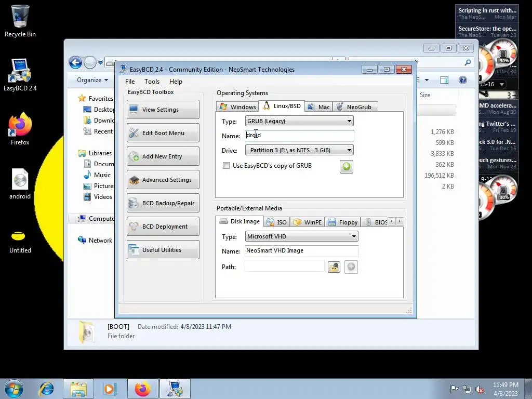Image resolution: width=532 pixels, height=399 pixels.
Task: Open the GRUB (Legacy) type dropdown
Action: click(299, 121)
